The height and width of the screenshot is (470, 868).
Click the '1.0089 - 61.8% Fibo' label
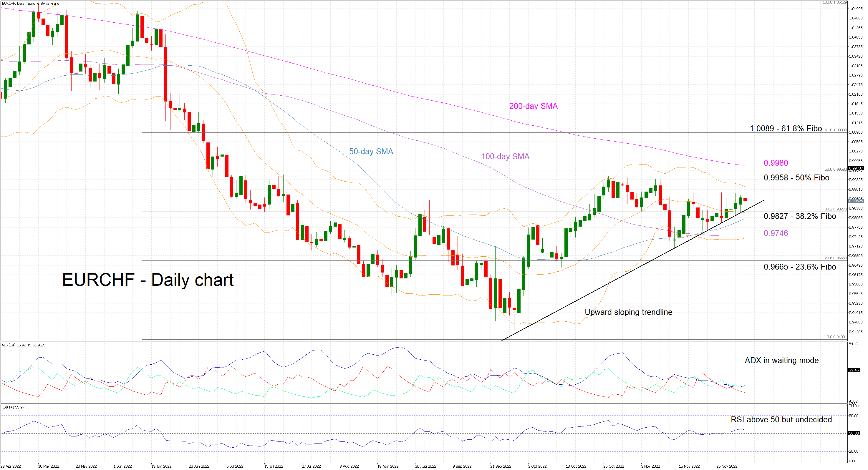786,128
